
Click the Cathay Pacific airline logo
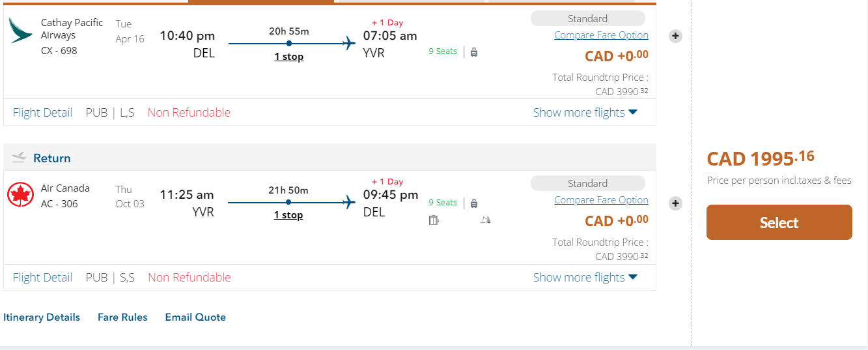pos(20,31)
